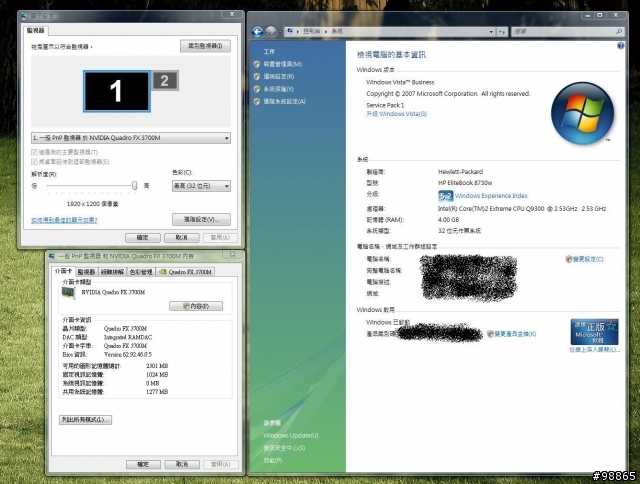Click 確定 in the display settings dialog
Image resolution: width=640 pixels, height=484 pixels.
143,238
